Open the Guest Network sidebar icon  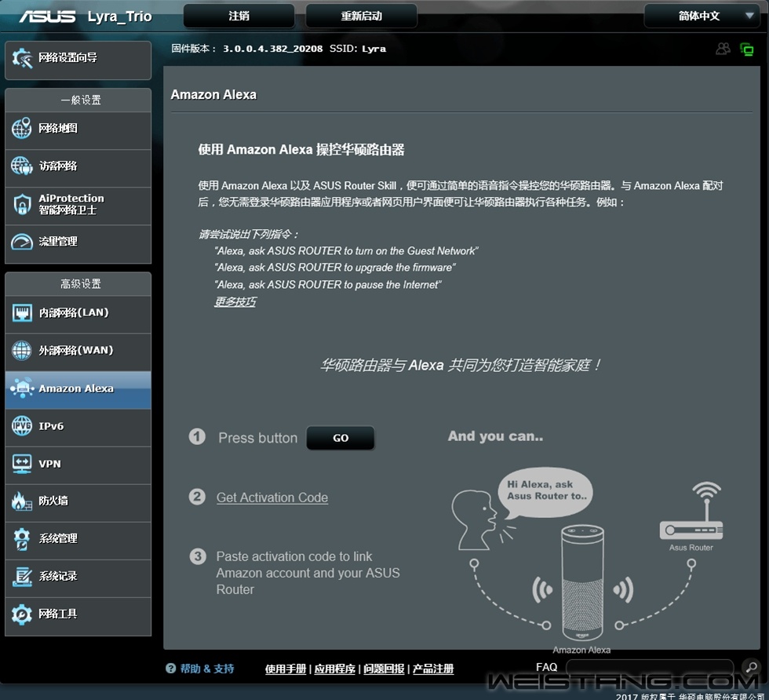click(x=22, y=166)
